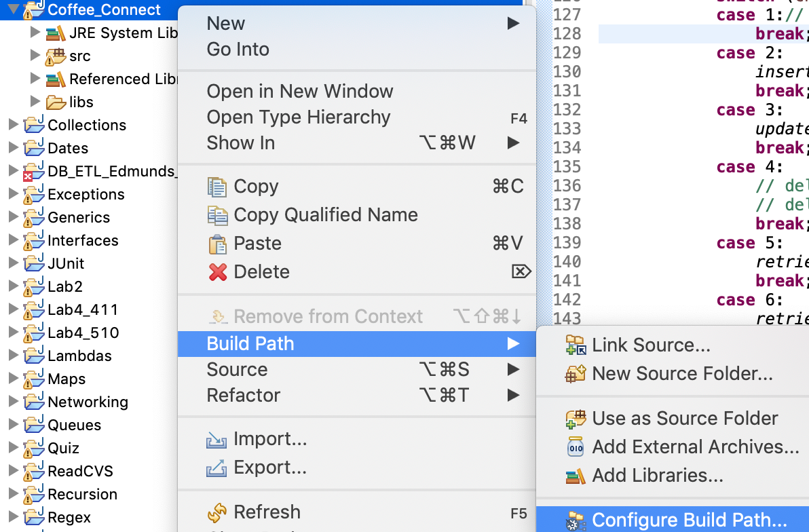The height and width of the screenshot is (532, 809).
Task: Expand the Referenced Libraries node
Action: click(x=36, y=79)
